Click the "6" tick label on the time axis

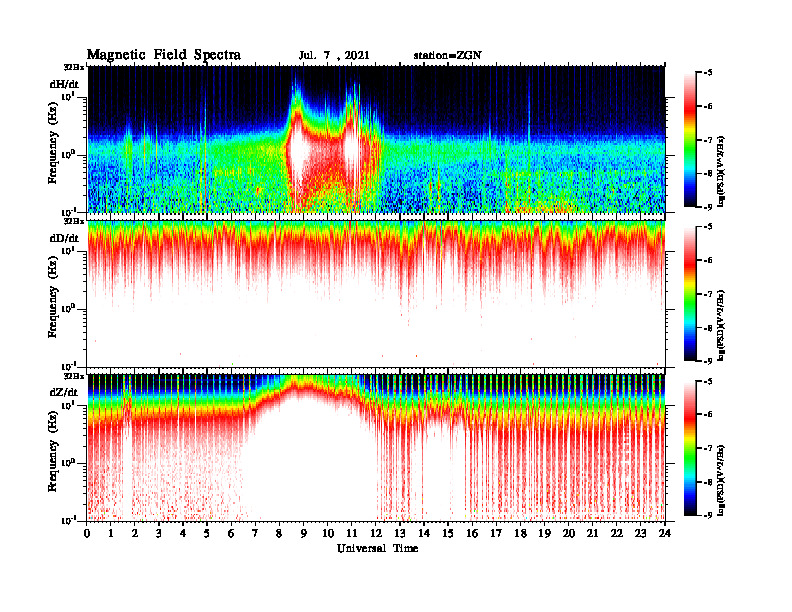[231, 533]
